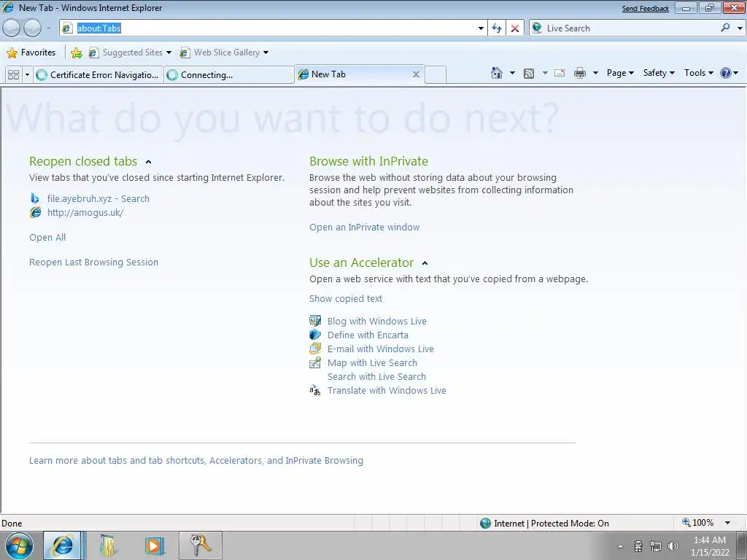Click the empty new tab button
This screenshot has width=747, height=560.
click(436, 75)
